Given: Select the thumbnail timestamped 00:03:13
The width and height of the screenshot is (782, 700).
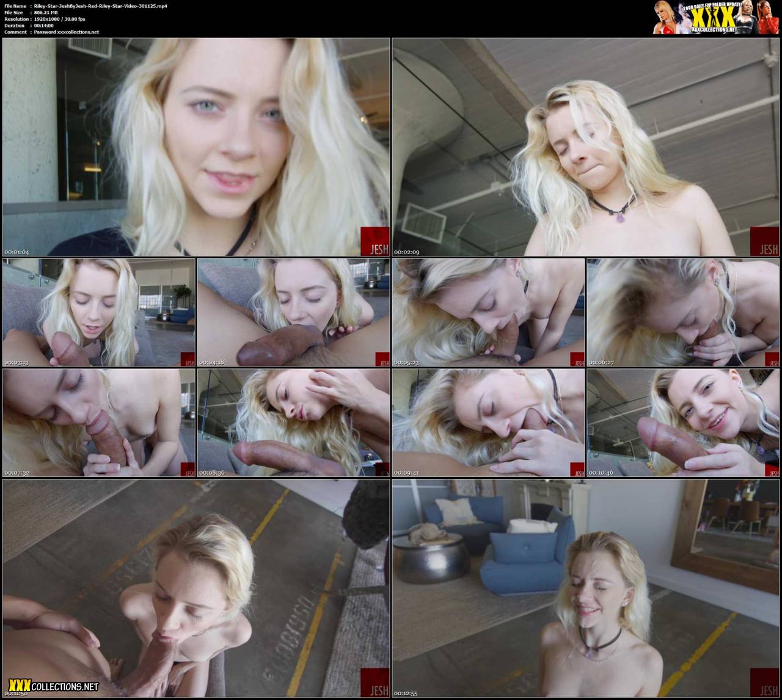Looking at the screenshot, I should pos(99,312).
